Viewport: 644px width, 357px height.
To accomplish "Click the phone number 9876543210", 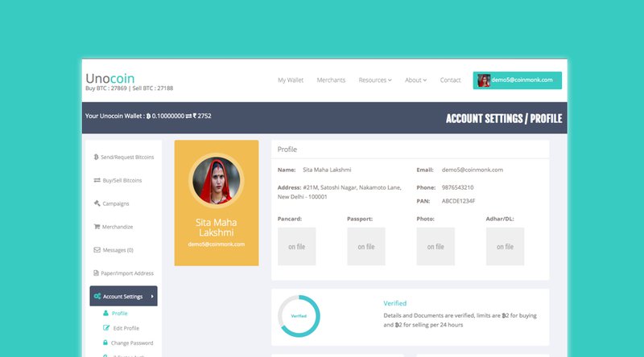I will (457, 187).
